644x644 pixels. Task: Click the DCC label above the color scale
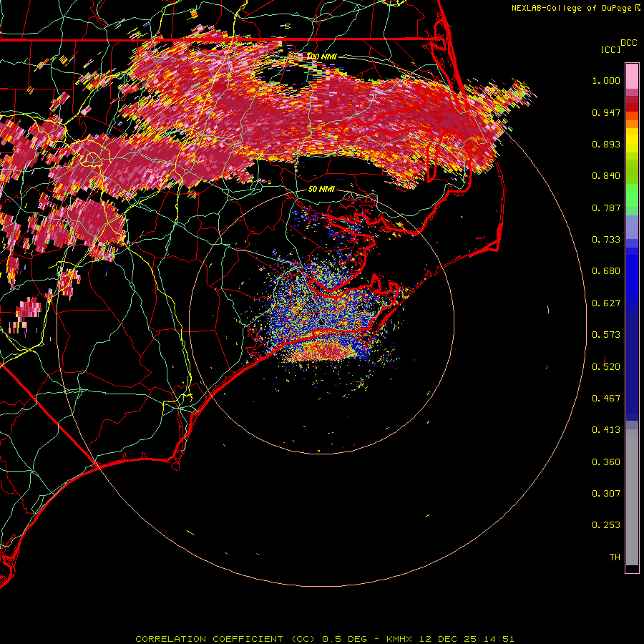click(628, 42)
